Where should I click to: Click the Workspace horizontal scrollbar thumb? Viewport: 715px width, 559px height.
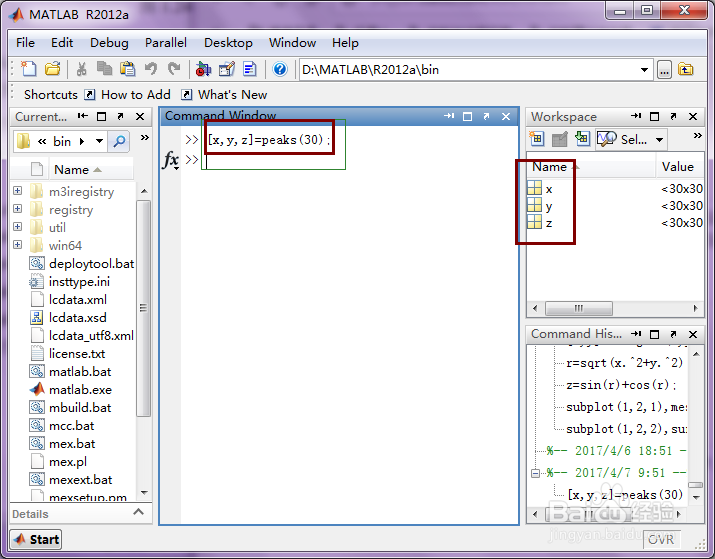click(x=579, y=308)
